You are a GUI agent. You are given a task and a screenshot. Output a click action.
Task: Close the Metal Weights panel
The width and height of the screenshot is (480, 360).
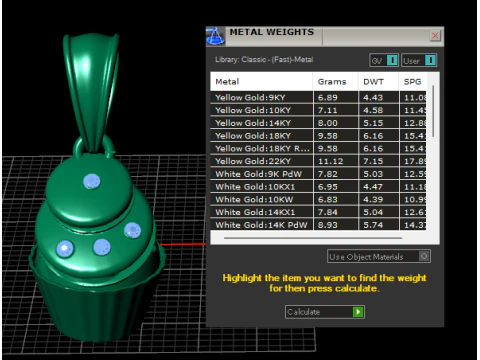[435, 36]
